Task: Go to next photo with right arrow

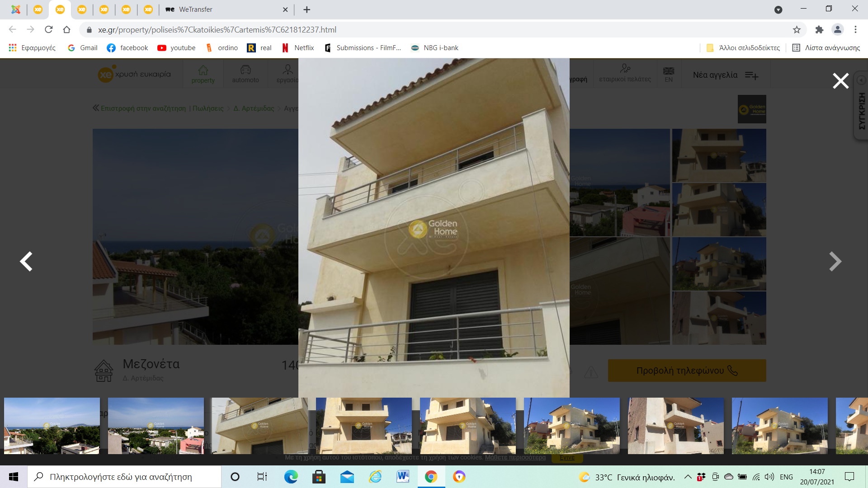Action: click(x=835, y=261)
